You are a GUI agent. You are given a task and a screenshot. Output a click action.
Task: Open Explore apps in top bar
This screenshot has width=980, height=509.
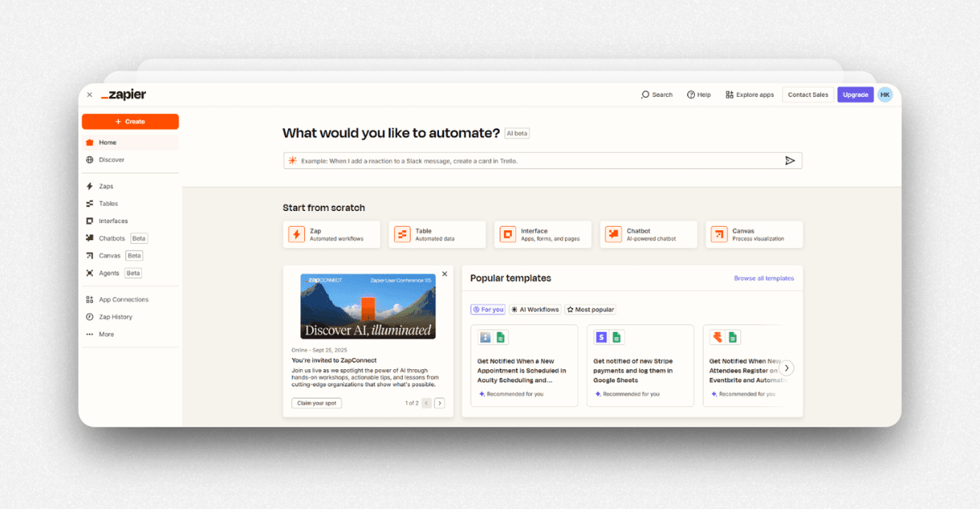(750, 95)
